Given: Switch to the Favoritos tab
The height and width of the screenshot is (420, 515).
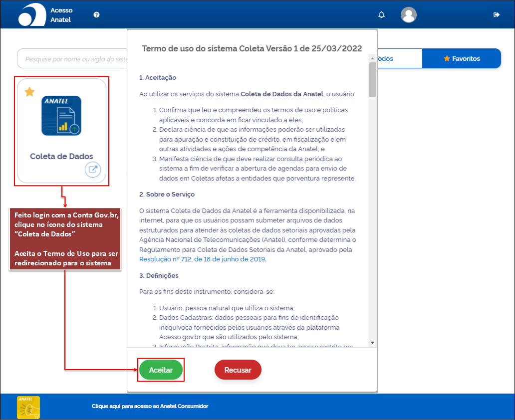Looking at the screenshot, I should tap(462, 59).
